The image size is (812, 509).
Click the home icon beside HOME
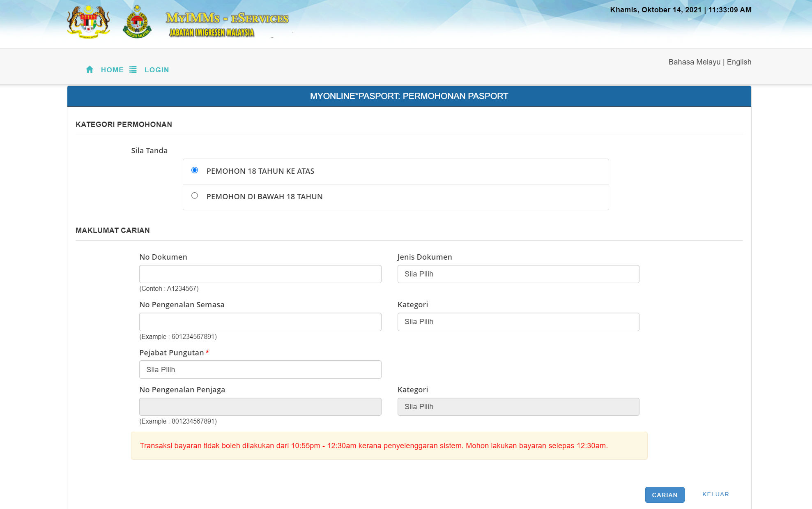coord(90,69)
